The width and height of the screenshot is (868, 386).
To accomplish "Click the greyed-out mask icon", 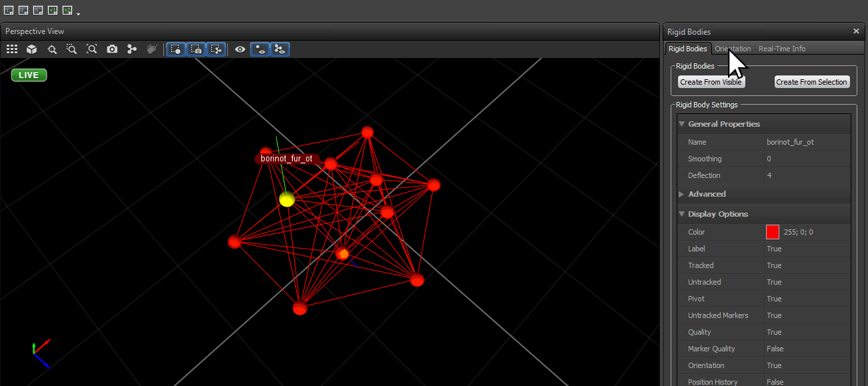I will point(151,49).
